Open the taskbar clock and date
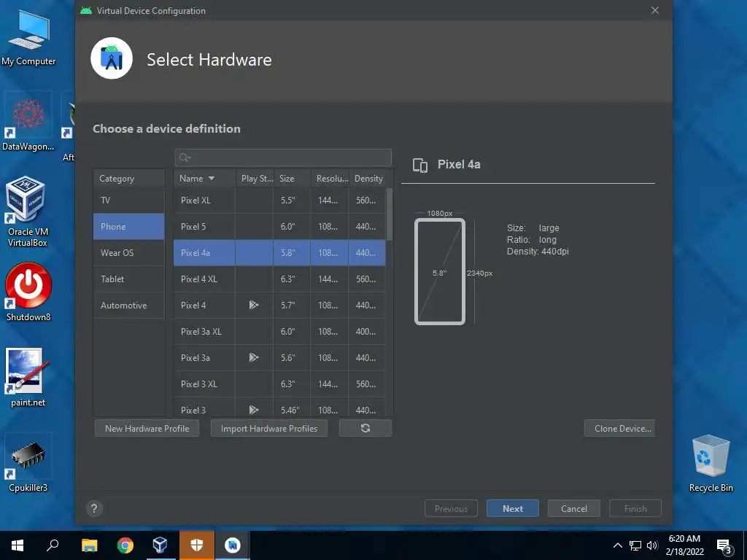Screen dimensions: 747x560 tap(684, 545)
